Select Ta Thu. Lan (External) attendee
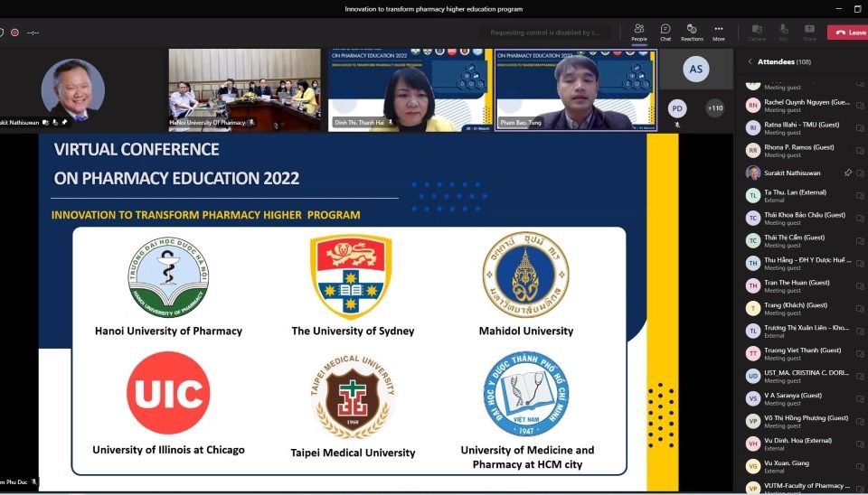Image resolution: width=868 pixels, height=495 pixels. tap(801, 196)
